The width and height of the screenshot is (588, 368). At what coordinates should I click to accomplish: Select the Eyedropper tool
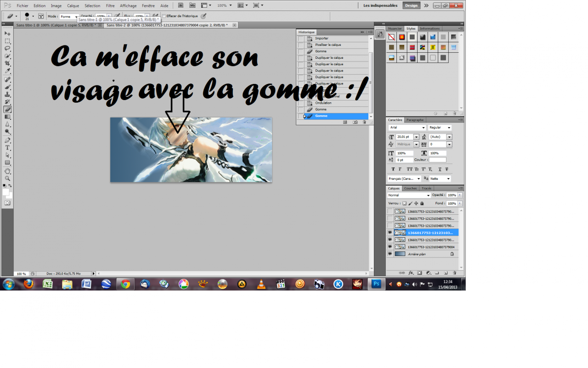coord(7,71)
